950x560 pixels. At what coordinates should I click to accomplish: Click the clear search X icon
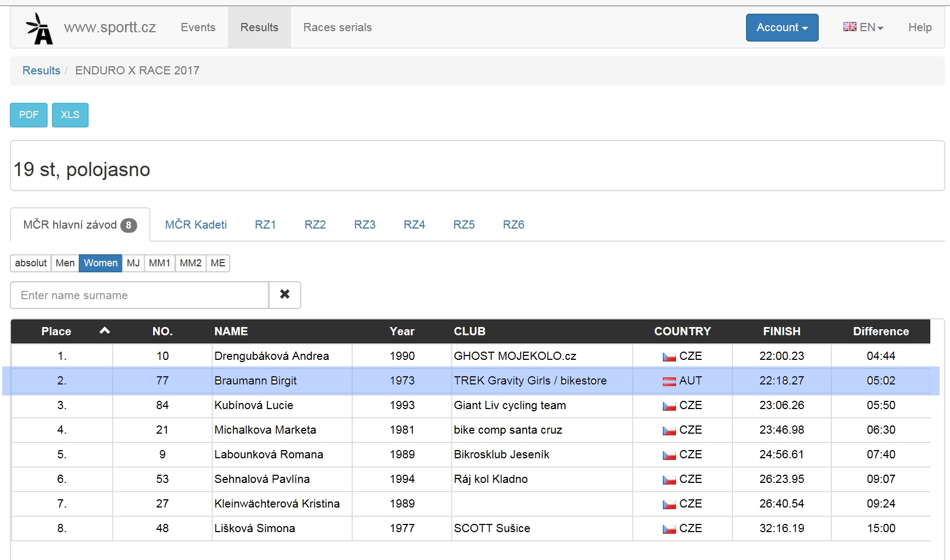pyautogui.click(x=284, y=295)
